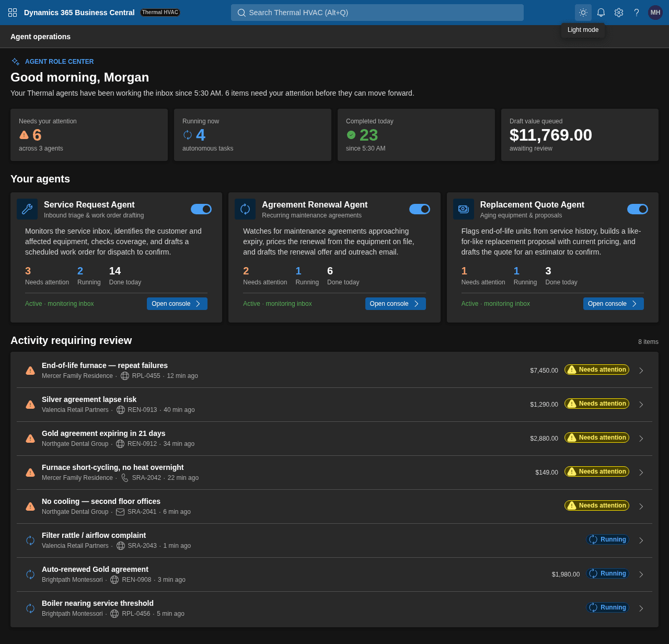Open the notifications bell

(x=601, y=13)
